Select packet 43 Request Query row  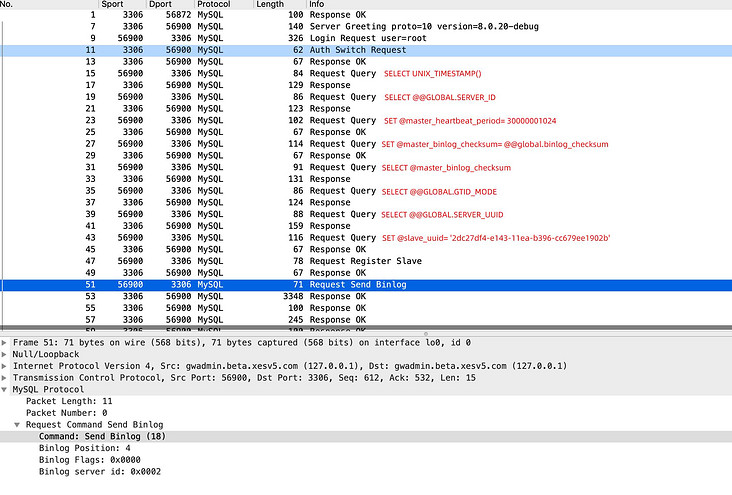[366, 238]
